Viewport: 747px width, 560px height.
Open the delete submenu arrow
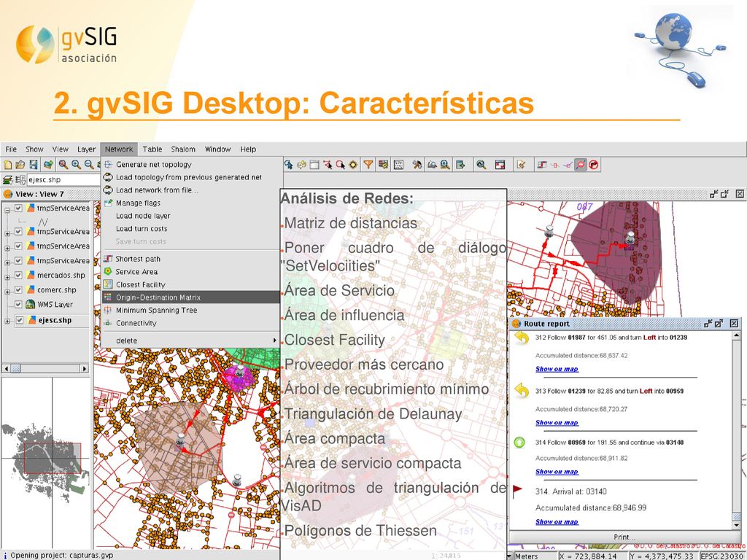pos(274,341)
